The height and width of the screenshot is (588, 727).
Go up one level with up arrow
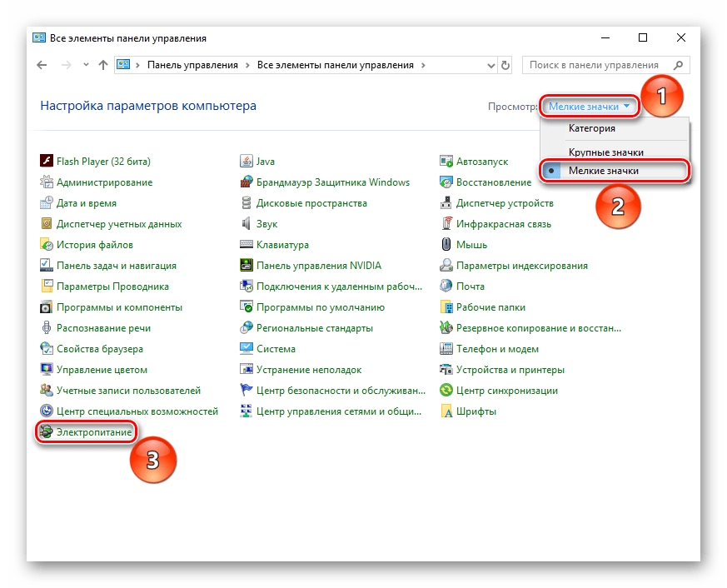[x=102, y=65]
